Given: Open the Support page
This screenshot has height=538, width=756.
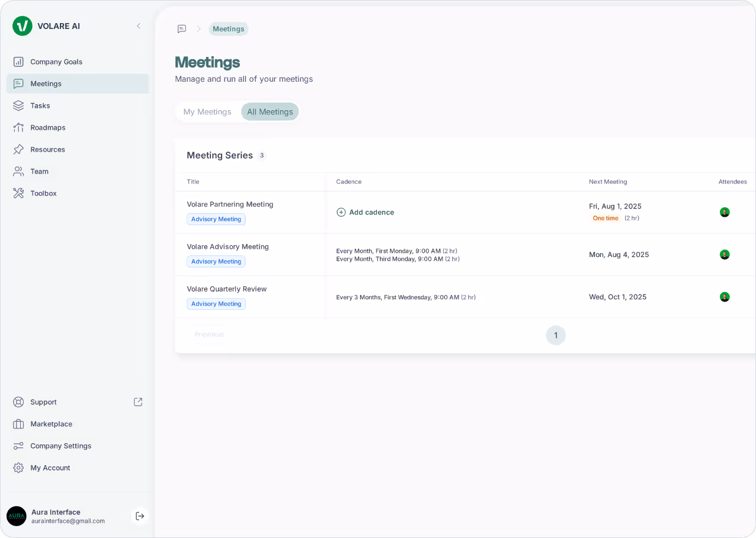Looking at the screenshot, I should click(44, 402).
